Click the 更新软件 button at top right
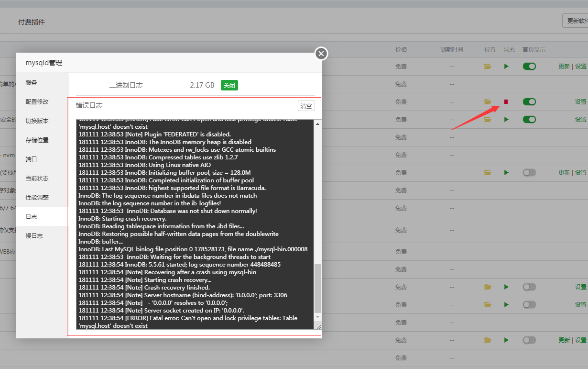The height and width of the screenshot is (369, 588). point(575,21)
